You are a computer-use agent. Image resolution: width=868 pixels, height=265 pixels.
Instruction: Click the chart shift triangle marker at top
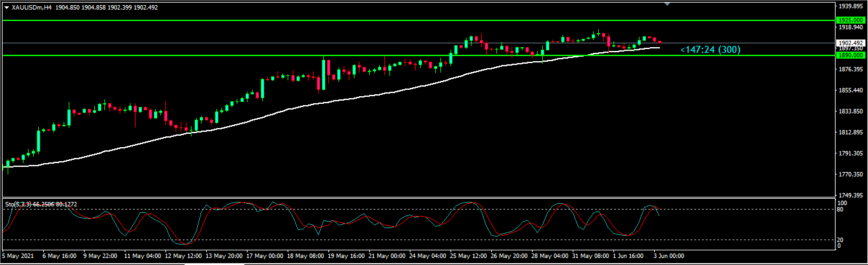click(x=667, y=4)
